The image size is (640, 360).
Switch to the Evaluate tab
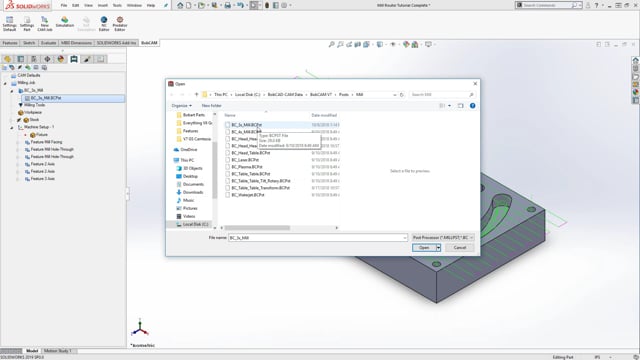point(48,43)
